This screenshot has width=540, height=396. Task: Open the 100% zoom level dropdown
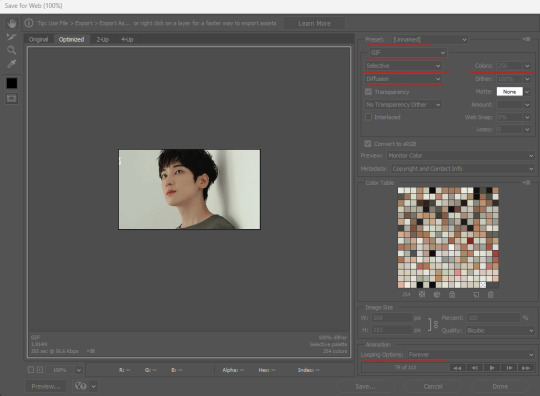pyautogui.click(x=79, y=370)
